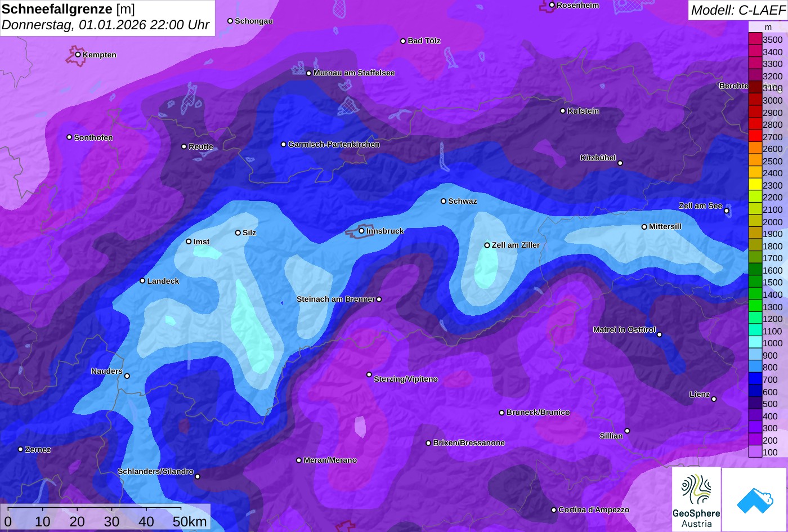Click the Landeck location dot
Viewport: 788px width, 532px height.
pos(142,280)
